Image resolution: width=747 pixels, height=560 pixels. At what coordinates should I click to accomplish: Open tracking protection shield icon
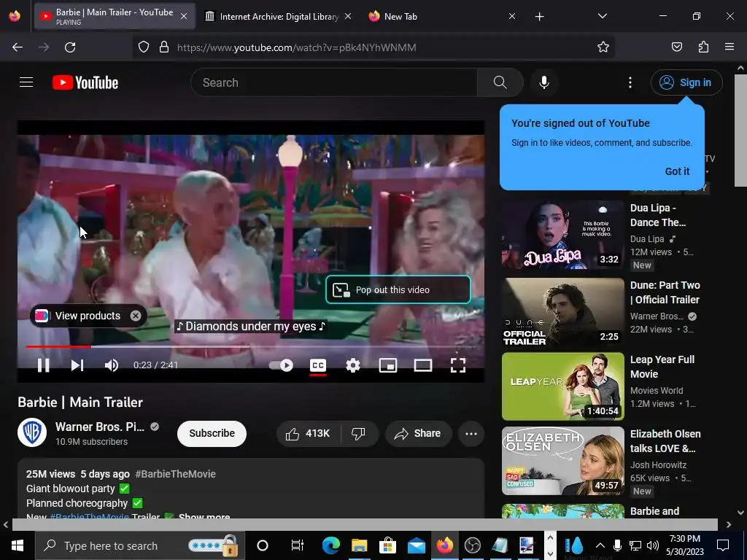pos(144,47)
